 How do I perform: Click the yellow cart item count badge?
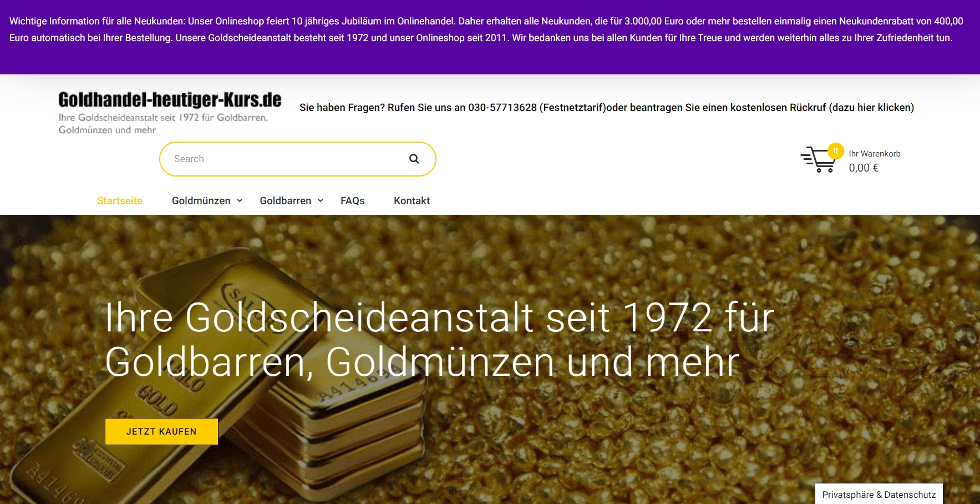835,150
